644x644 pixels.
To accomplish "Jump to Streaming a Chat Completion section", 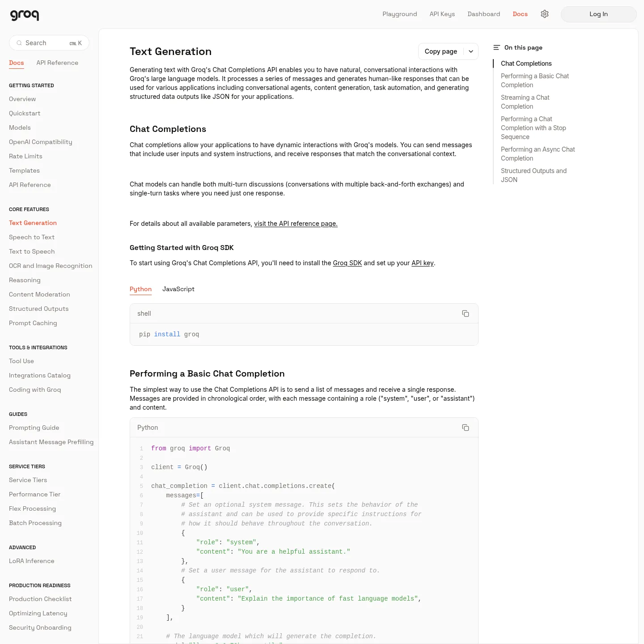I will [x=525, y=102].
